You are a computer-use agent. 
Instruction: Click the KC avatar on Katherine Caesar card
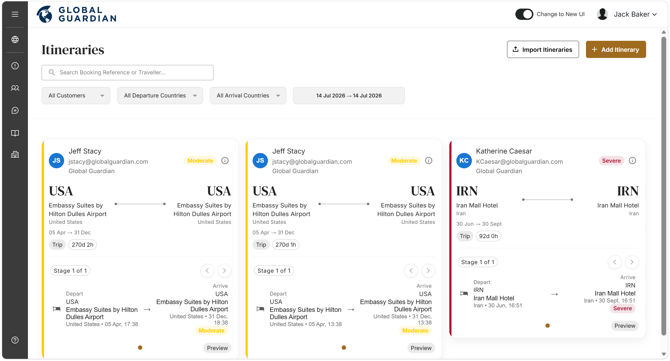point(464,161)
